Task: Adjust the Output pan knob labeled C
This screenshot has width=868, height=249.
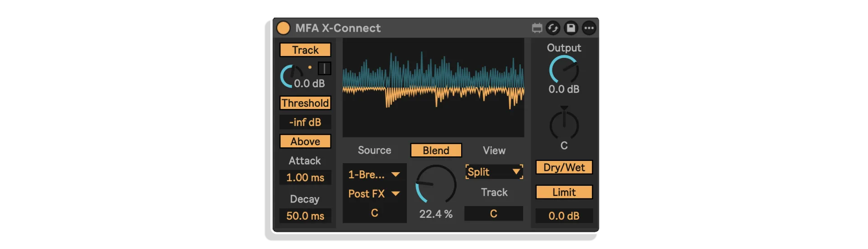Action: 564,124
